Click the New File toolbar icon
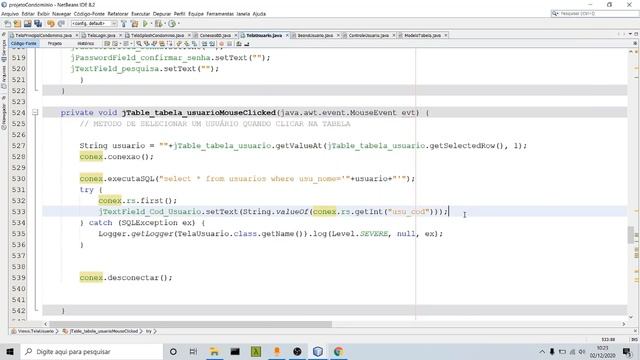This screenshot has width=640, height=360. point(8,24)
